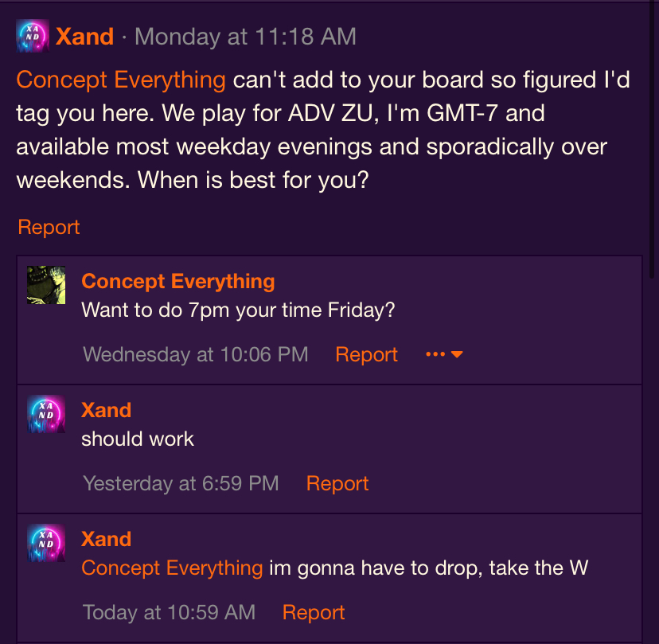This screenshot has height=644, width=659.
Task: Click Xand's avatar beside the Monday post header
Action: [x=33, y=37]
